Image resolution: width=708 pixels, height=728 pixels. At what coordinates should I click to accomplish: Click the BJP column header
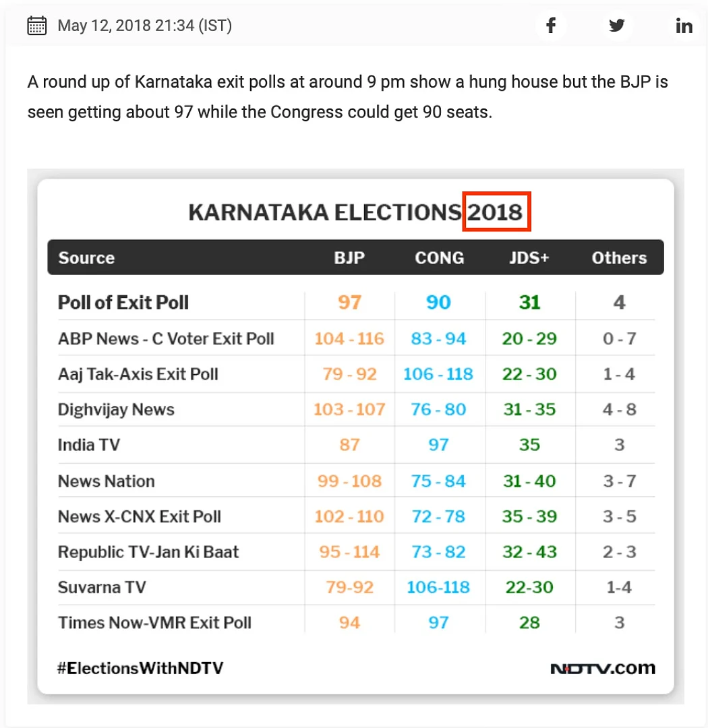349,257
